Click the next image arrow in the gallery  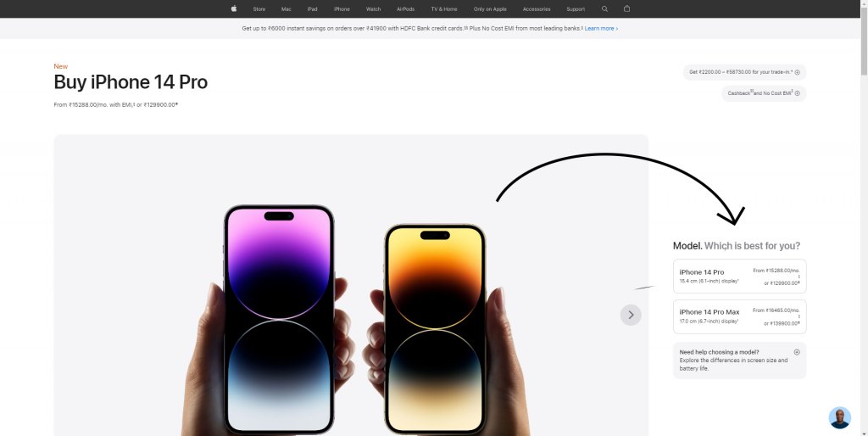pos(631,315)
